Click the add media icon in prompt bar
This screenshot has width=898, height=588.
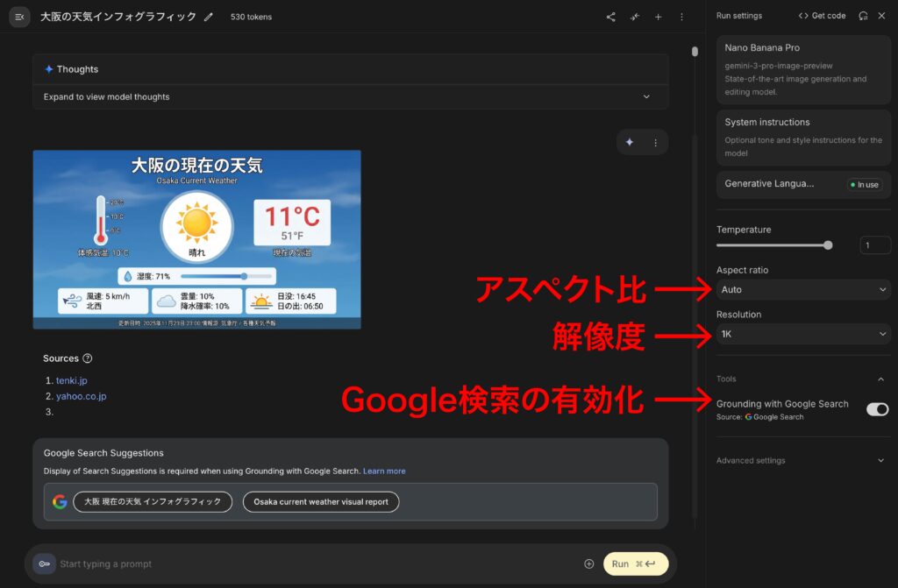coord(588,563)
